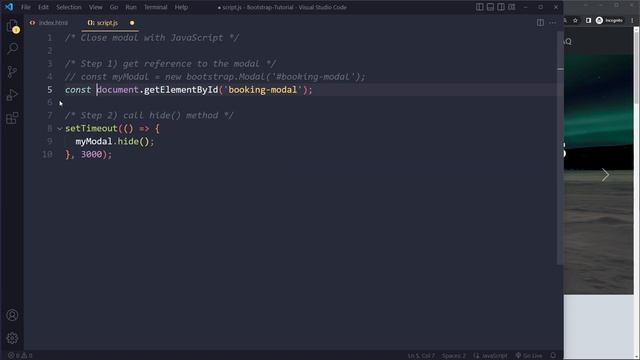Change the Spaces: 2 indentation setting

[453, 356]
